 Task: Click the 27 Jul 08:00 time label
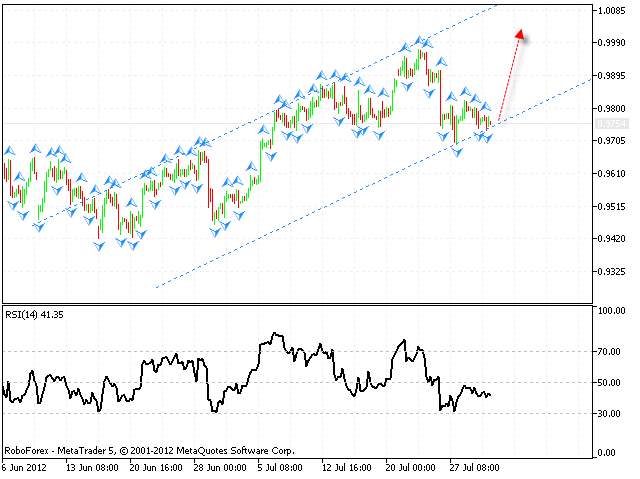coord(474,468)
